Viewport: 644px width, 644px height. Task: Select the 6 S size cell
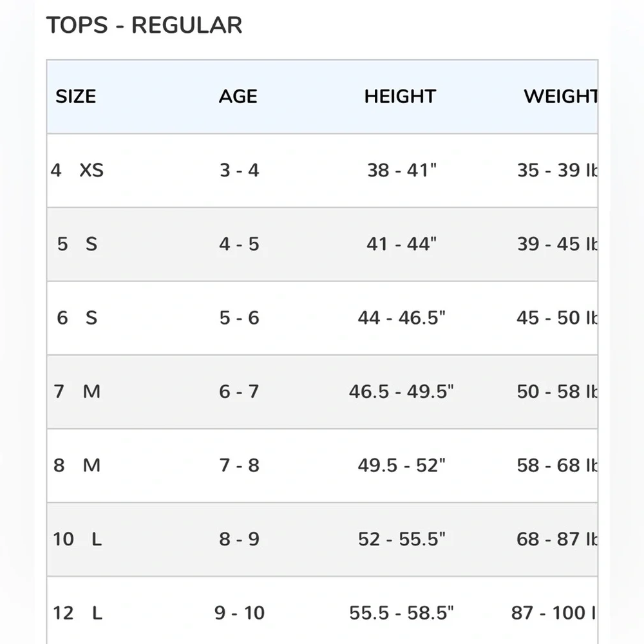point(77,317)
